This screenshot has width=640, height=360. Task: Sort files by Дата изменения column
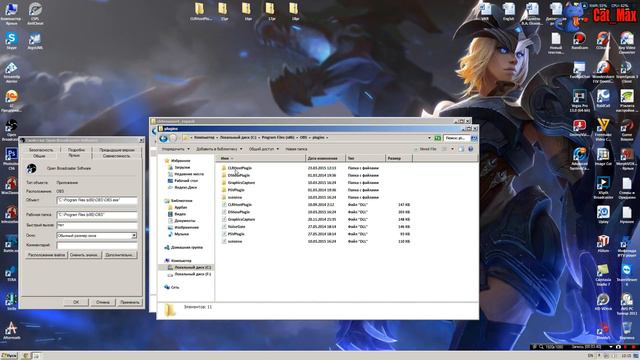[x=325, y=158]
